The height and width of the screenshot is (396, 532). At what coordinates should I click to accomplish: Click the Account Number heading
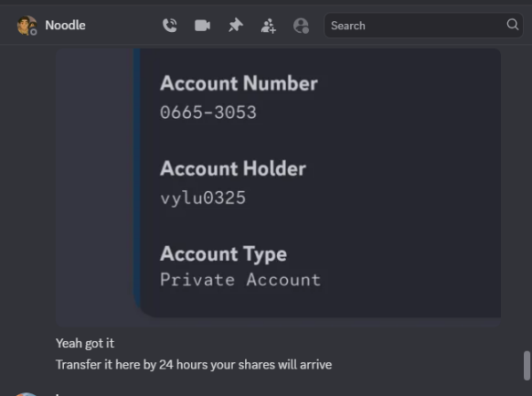pos(239,83)
